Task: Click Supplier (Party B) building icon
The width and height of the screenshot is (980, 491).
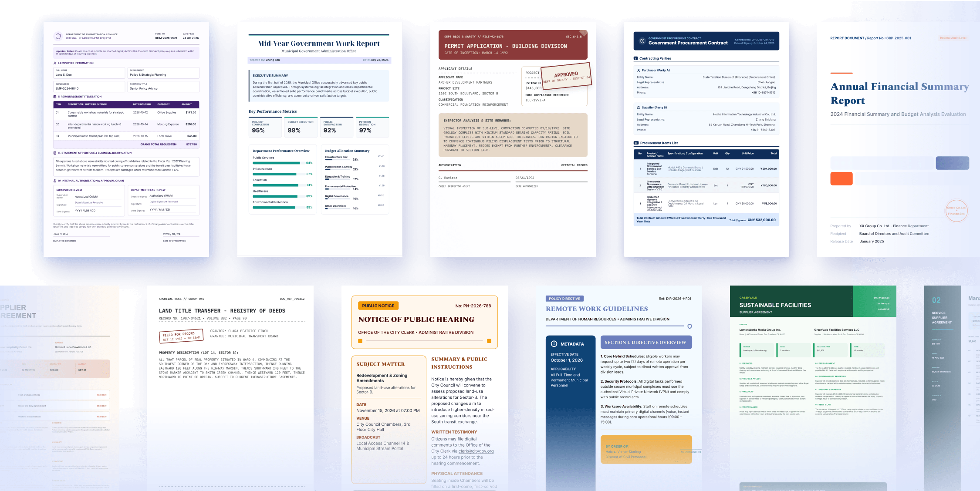Action: [639, 108]
